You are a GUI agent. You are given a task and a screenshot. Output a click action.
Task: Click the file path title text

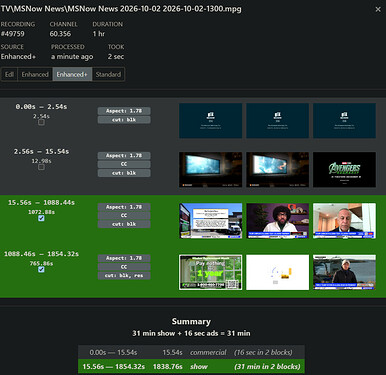click(x=121, y=9)
